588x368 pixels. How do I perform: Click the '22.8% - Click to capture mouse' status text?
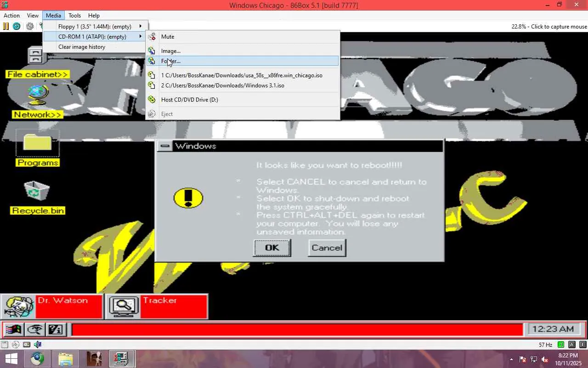tap(549, 27)
